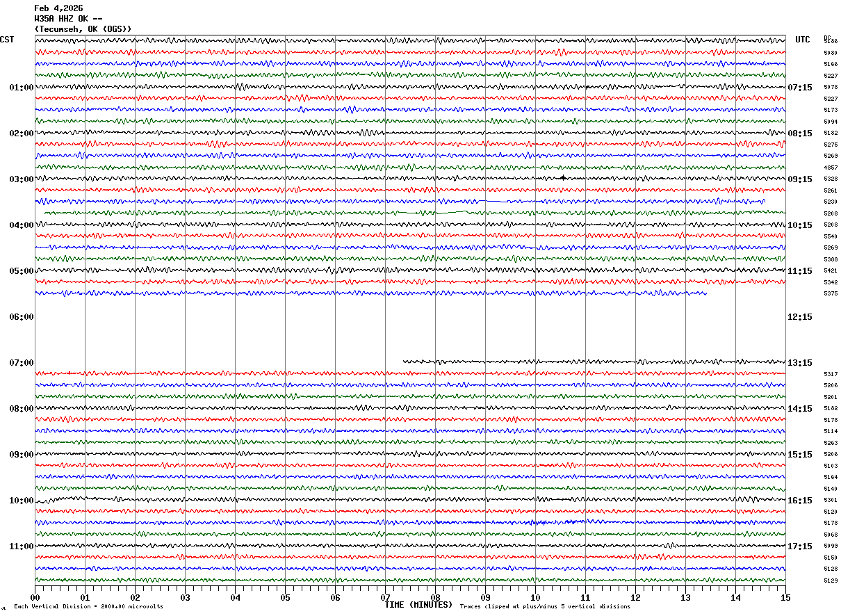The height and width of the screenshot is (616, 841).
Task: Click the 12:15 UTC time label
Action: coord(800,317)
